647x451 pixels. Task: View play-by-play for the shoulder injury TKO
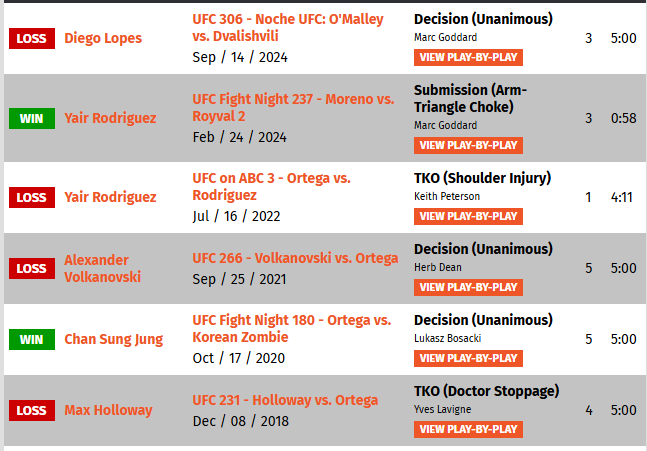point(468,216)
